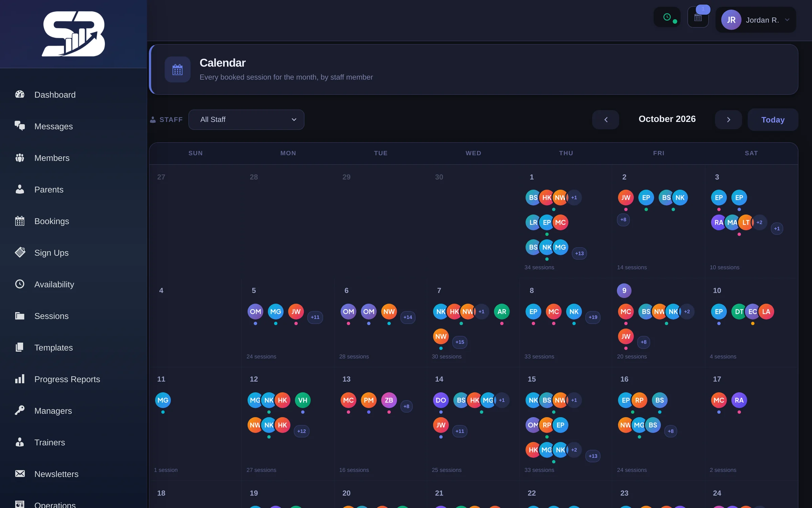Click the October 2026 month label

[667, 119]
